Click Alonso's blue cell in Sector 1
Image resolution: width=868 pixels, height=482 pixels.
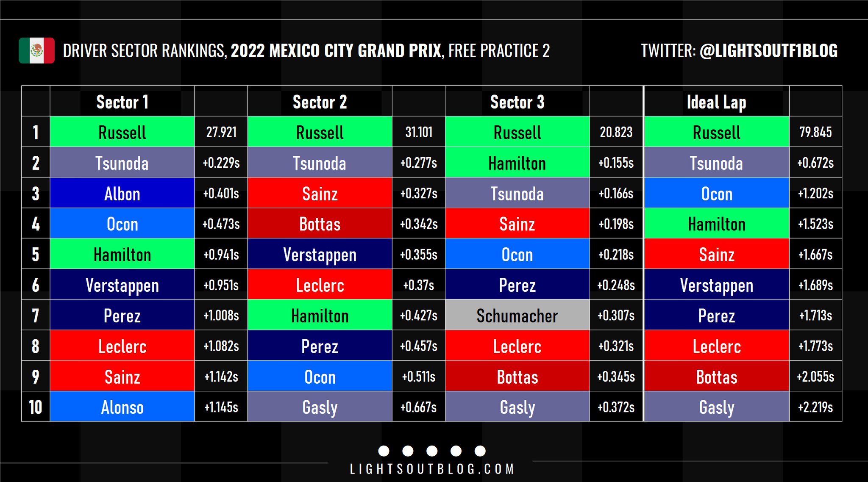(122, 407)
